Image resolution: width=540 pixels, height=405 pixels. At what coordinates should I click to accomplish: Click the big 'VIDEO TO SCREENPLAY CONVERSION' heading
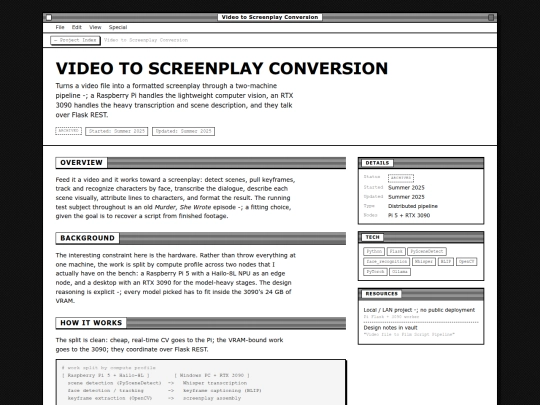pos(222,68)
